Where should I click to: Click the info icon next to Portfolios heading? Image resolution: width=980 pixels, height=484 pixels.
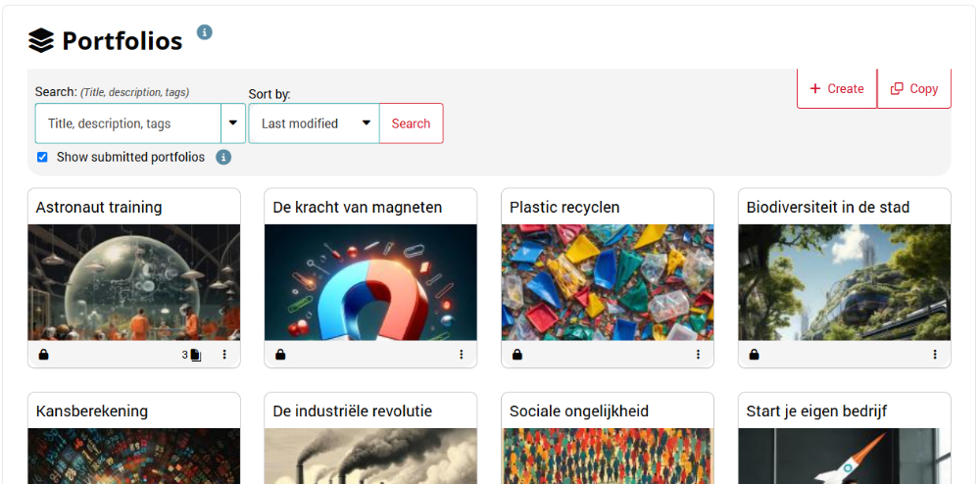tap(205, 32)
